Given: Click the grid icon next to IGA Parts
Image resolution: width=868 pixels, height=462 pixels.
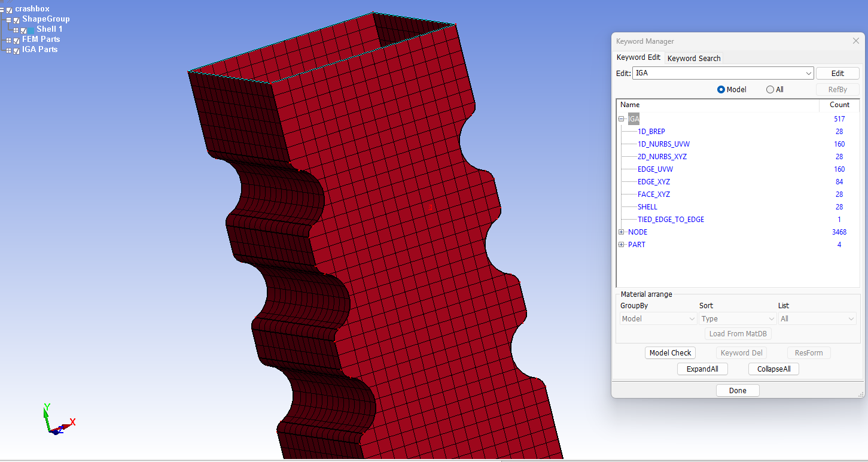Looking at the screenshot, I should [x=8, y=50].
